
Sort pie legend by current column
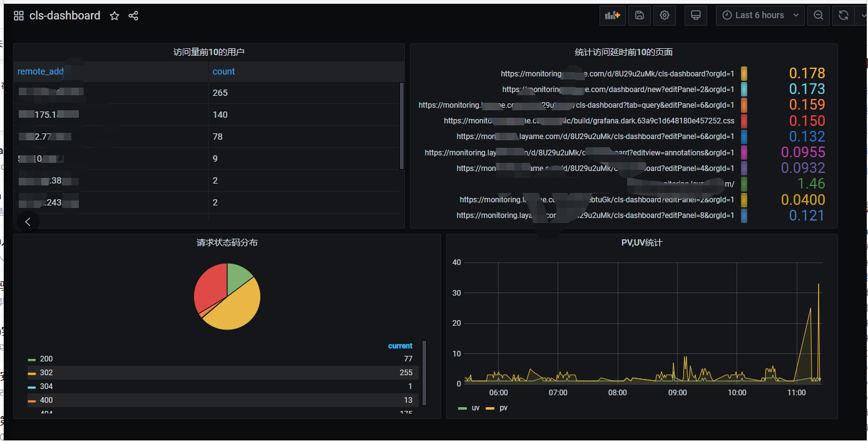(x=400, y=346)
